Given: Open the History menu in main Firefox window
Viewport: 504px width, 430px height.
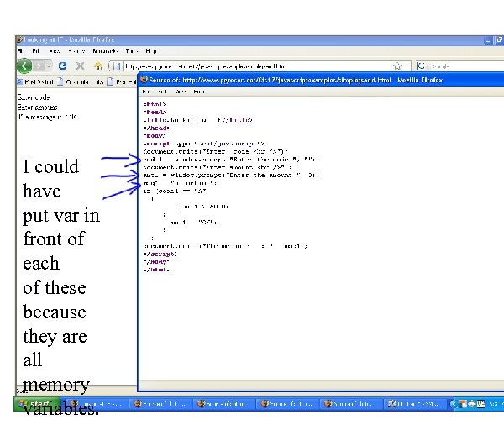Looking at the screenshot, I should pos(76,51).
